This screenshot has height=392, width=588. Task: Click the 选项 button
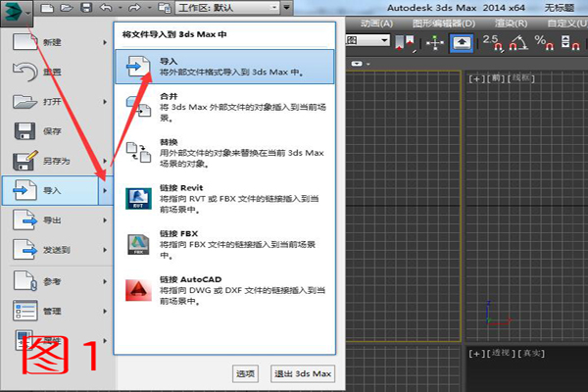[245, 373]
